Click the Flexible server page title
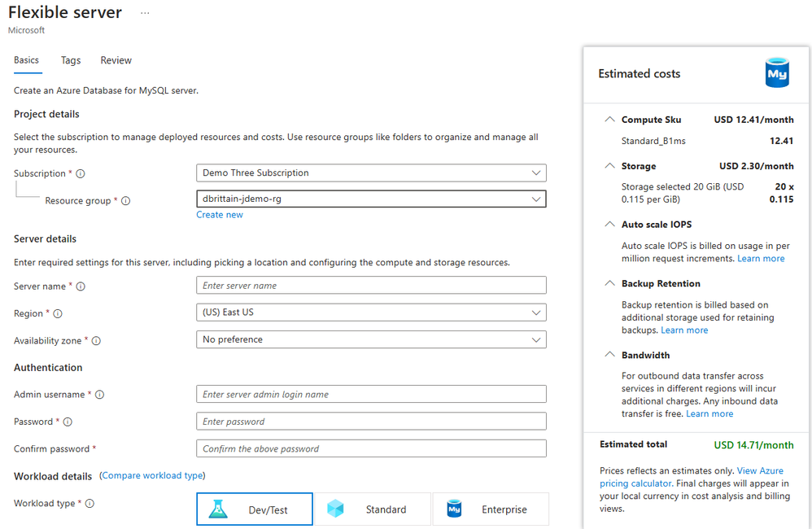The width and height of the screenshot is (812, 529). coord(65,12)
